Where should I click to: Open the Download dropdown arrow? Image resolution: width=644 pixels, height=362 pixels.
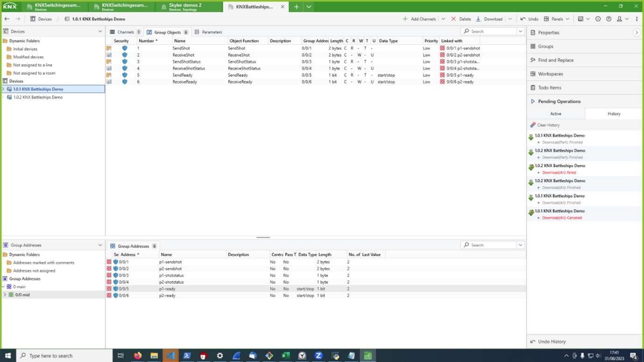point(510,19)
